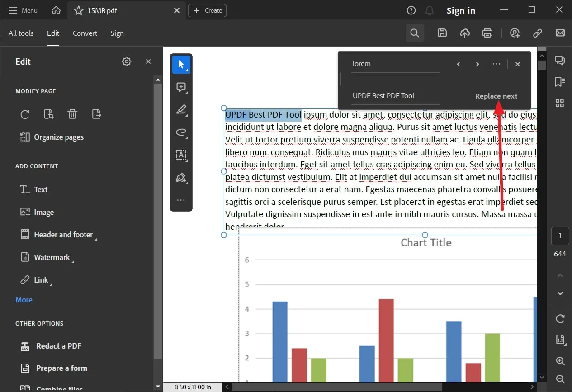Expand Watermark options
Image resolution: width=572 pixels, height=392 pixels.
47,257
